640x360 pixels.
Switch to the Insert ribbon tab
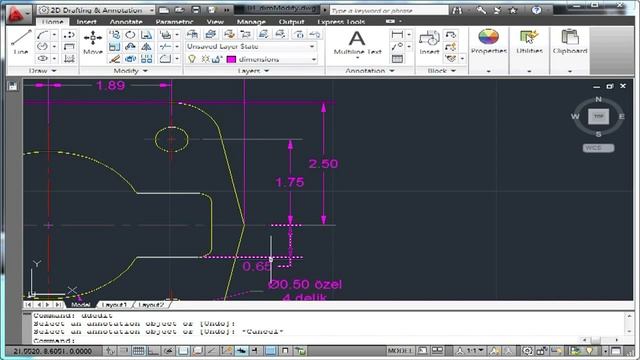[86, 22]
